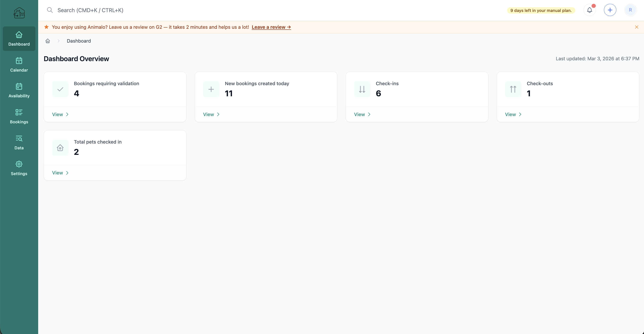Open the Data sidebar section

(x=19, y=142)
